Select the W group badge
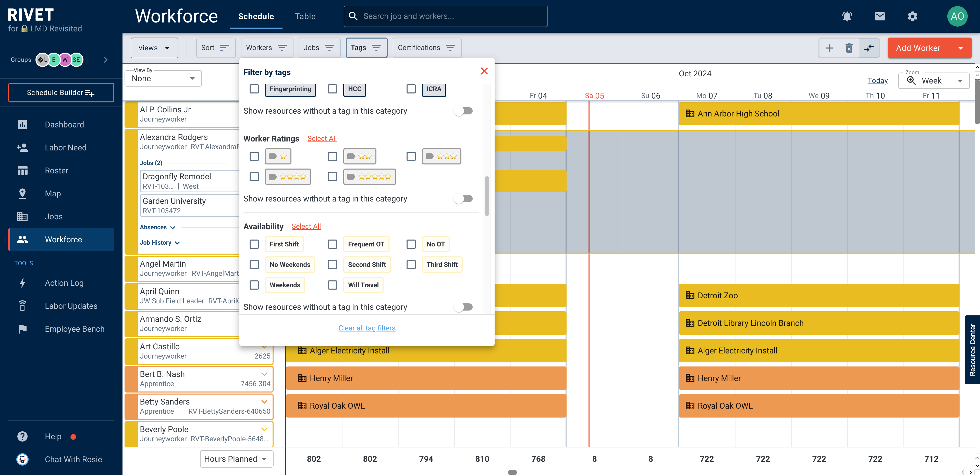 tap(65, 60)
